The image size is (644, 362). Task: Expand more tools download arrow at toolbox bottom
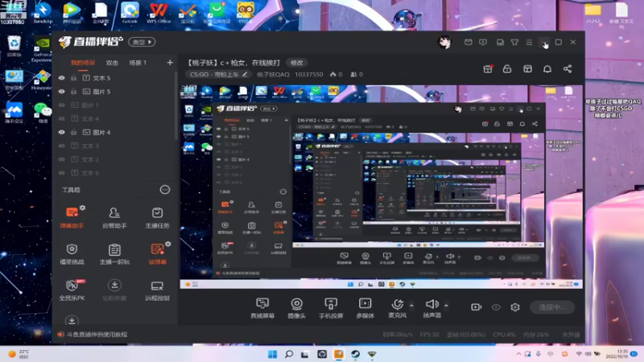72,320
